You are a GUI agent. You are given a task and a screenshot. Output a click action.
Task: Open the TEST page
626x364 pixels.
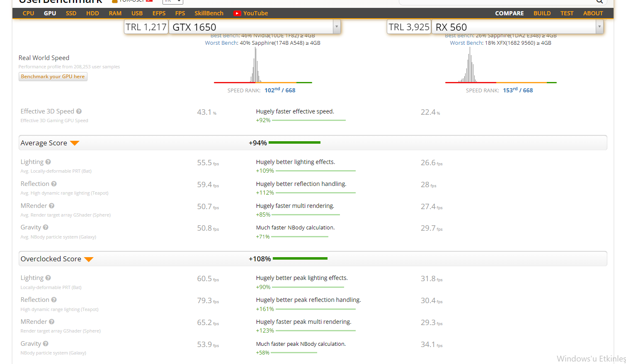point(567,13)
